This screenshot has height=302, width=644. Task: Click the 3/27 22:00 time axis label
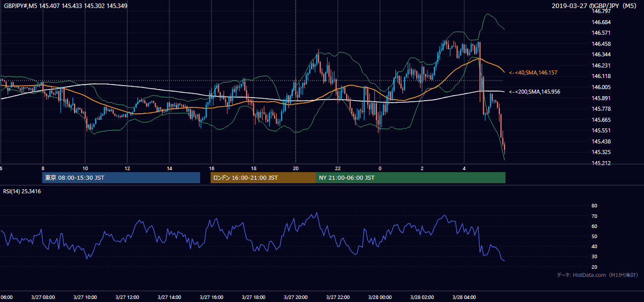coord(338,297)
